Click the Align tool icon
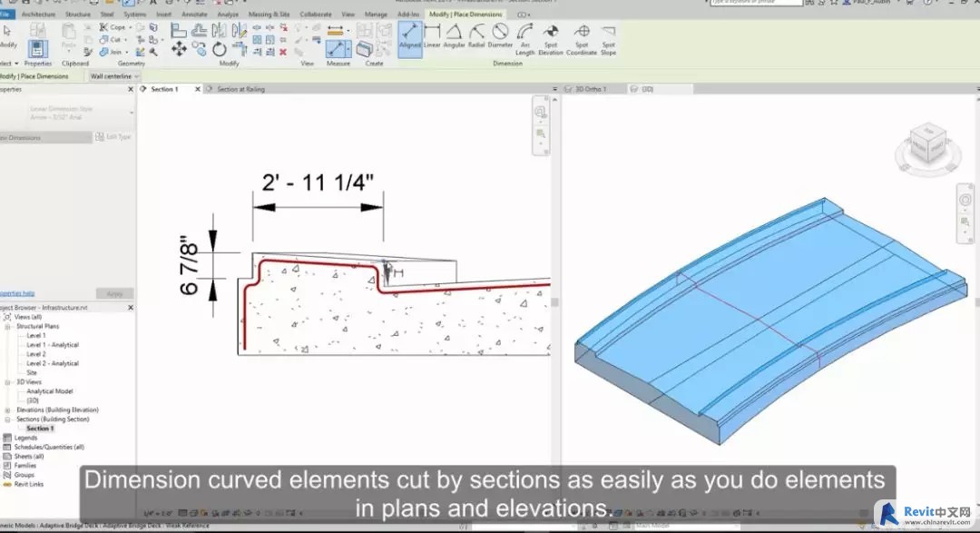 pyautogui.click(x=178, y=30)
